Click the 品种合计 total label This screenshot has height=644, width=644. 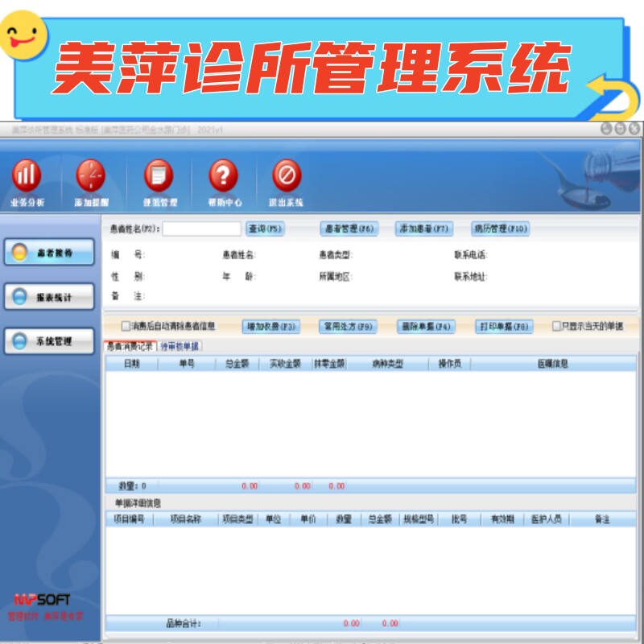coord(184,623)
